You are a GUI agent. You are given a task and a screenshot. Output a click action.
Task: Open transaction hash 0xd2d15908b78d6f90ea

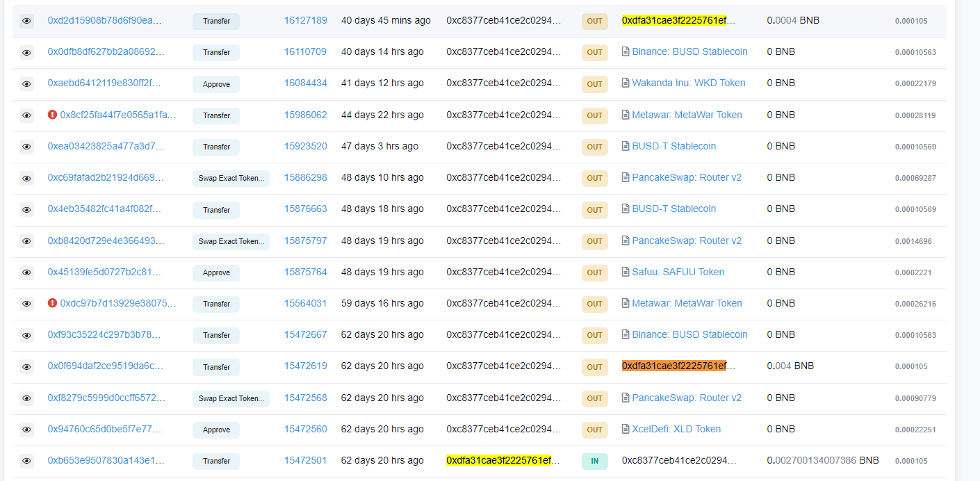tap(105, 20)
